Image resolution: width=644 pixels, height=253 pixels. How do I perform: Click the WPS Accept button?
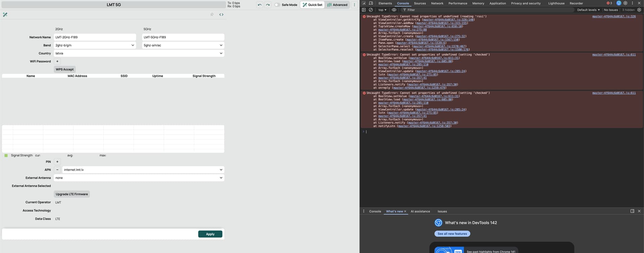click(65, 69)
